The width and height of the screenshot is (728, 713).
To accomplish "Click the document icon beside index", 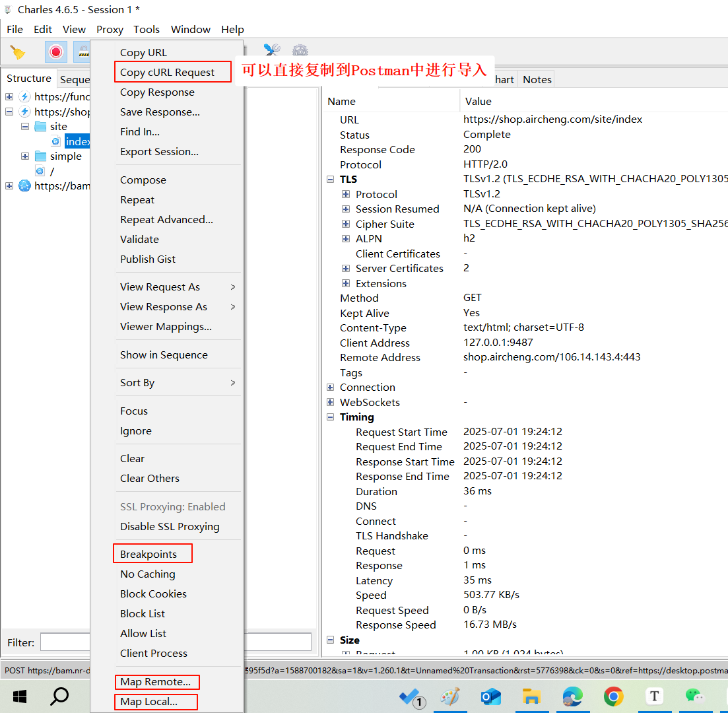I will click(x=55, y=141).
